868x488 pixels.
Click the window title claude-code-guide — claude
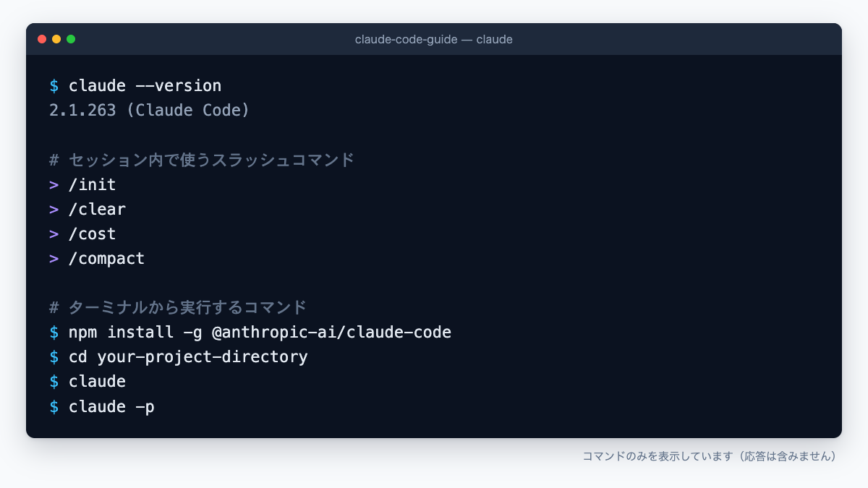[x=434, y=39]
